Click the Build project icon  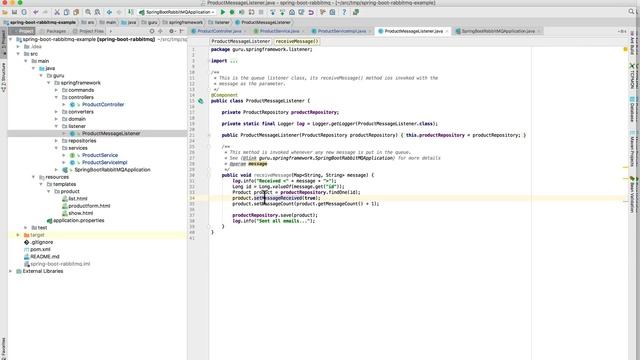coord(131,12)
